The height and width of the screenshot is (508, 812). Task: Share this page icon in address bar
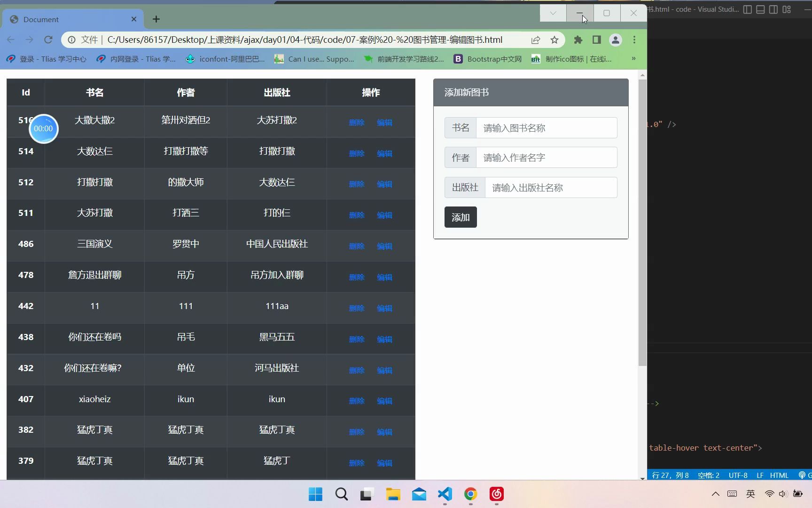coord(536,40)
